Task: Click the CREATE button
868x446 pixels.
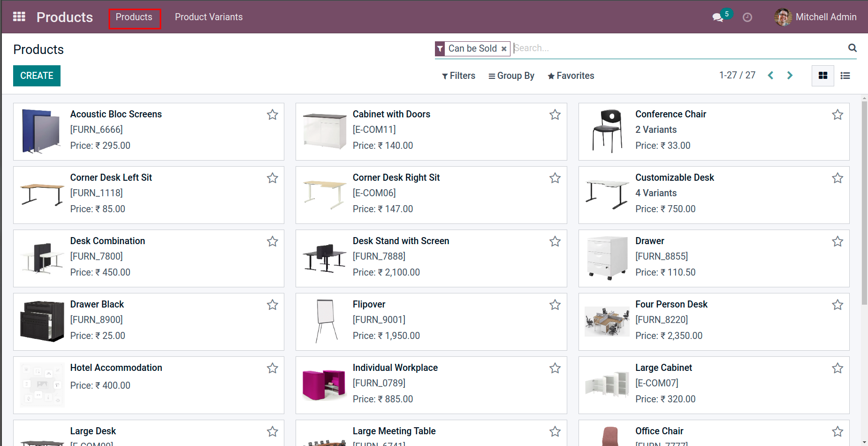Action: (x=37, y=76)
